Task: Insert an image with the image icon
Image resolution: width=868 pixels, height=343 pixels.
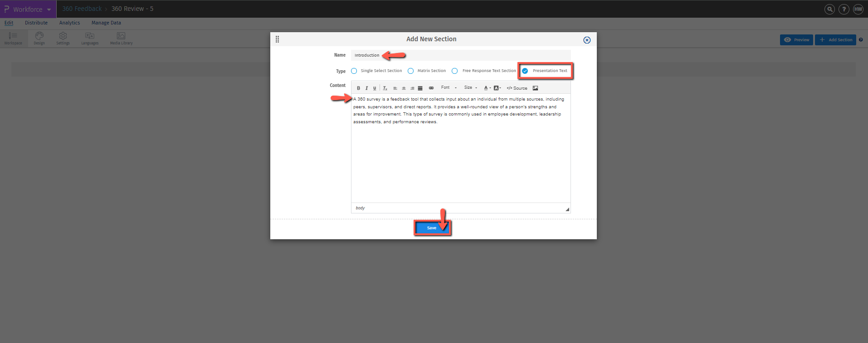Action: pos(535,88)
